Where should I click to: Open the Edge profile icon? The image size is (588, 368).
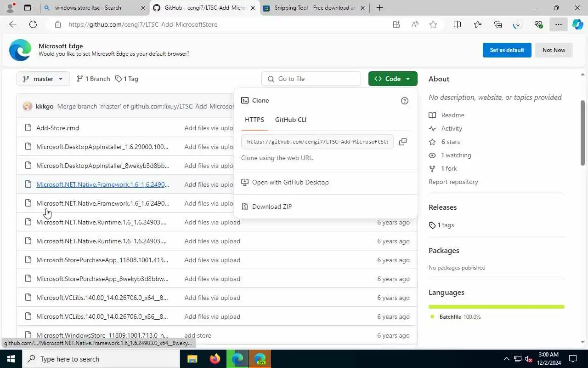[10, 8]
